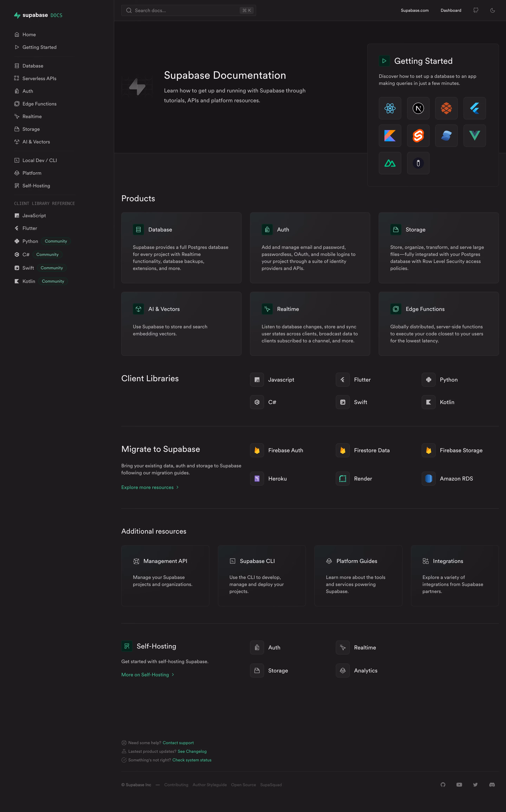Open the React quickstart icon
Image resolution: width=506 pixels, height=812 pixels.
point(390,108)
